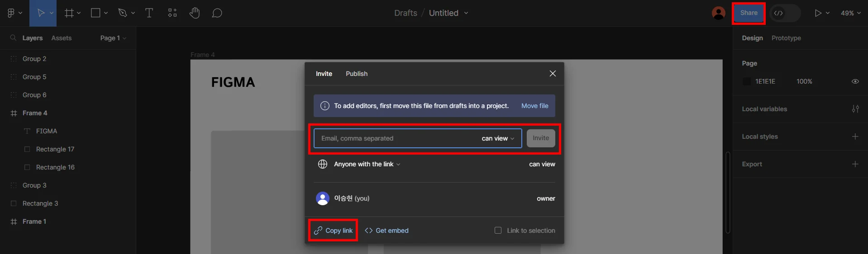Select the Hand tool
Image resolution: width=868 pixels, height=254 pixels.
click(x=195, y=13)
